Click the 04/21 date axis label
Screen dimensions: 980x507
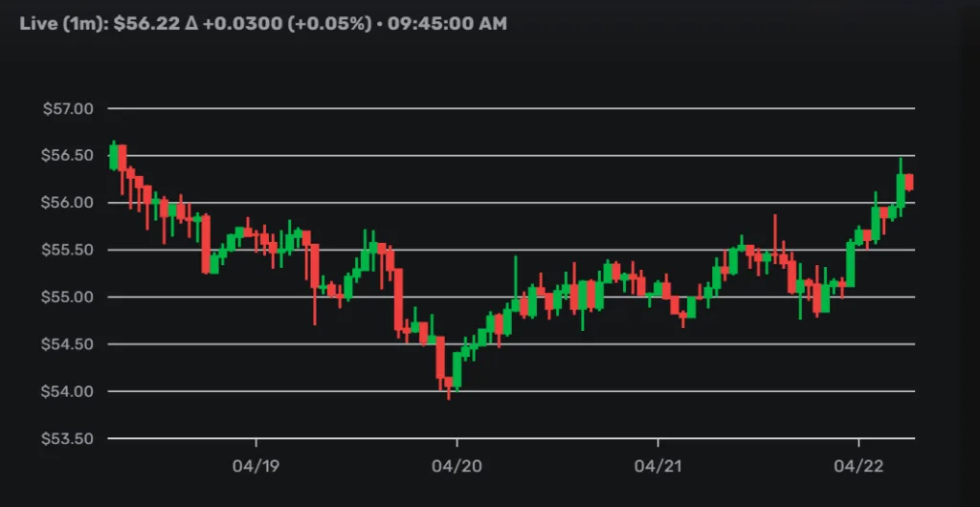pyautogui.click(x=657, y=467)
